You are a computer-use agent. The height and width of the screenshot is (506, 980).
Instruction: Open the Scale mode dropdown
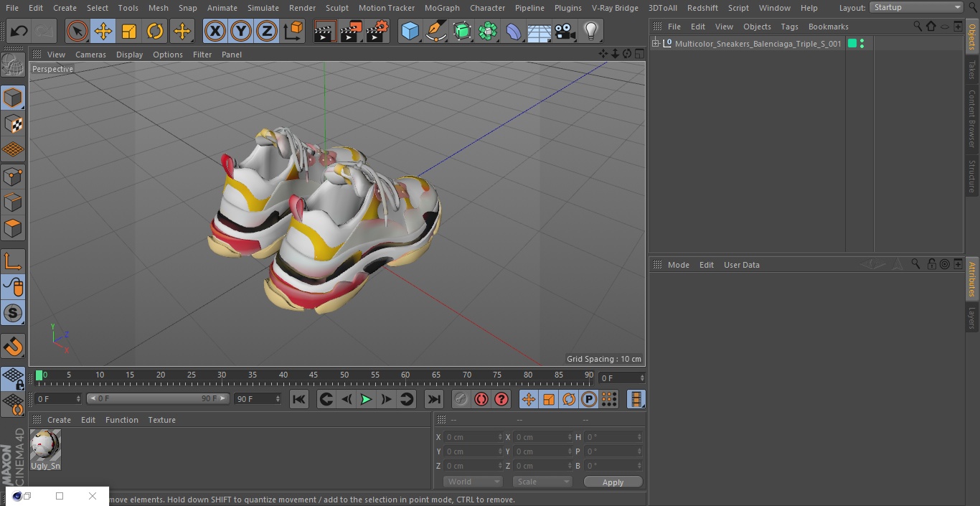[542, 482]
